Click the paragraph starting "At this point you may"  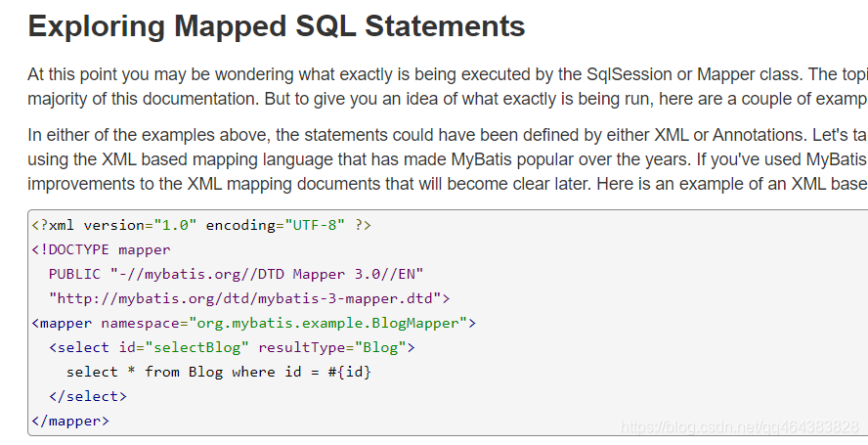(x=448, y=86)
